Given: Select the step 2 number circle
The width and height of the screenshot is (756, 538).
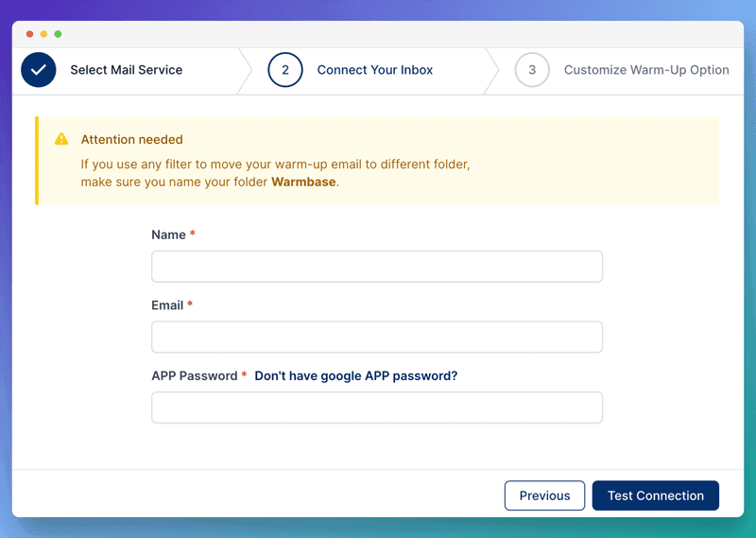Looking at the screenshot, I should point(285,70).
